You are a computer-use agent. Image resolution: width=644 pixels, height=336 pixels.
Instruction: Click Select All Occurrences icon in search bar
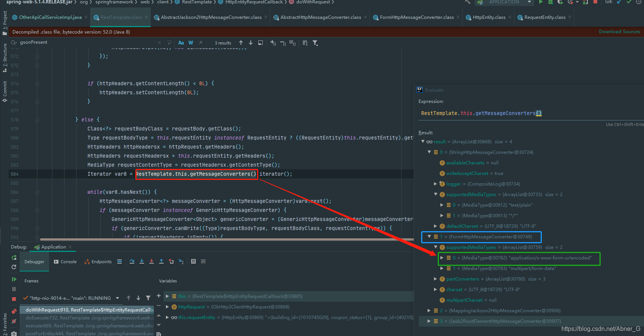(293, 43)
